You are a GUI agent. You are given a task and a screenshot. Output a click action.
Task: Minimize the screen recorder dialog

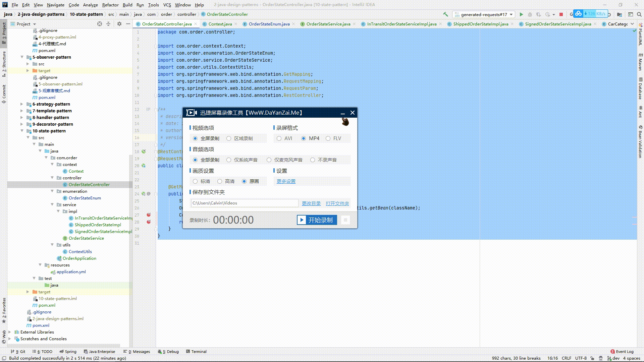tap(343, 113)
